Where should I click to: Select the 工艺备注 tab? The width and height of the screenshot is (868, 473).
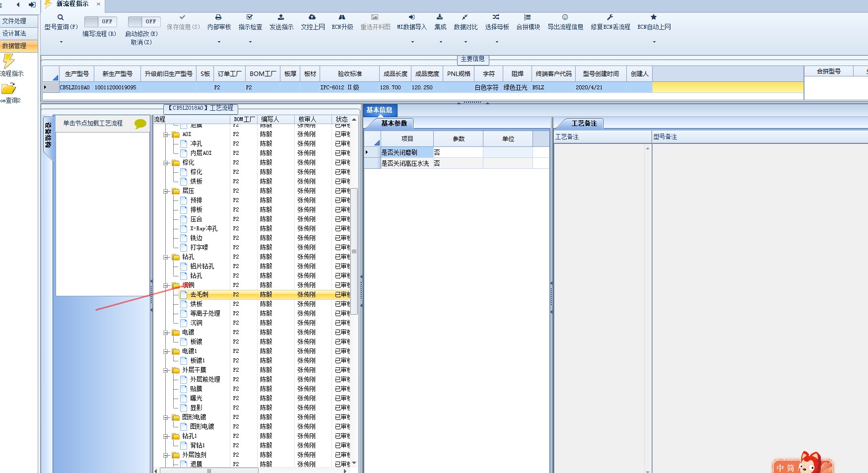(584, 123)
